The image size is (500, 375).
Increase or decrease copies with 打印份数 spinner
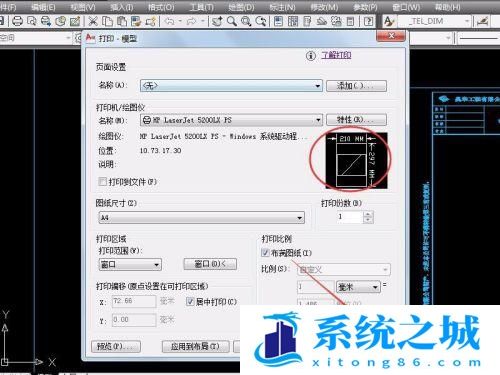368,217
